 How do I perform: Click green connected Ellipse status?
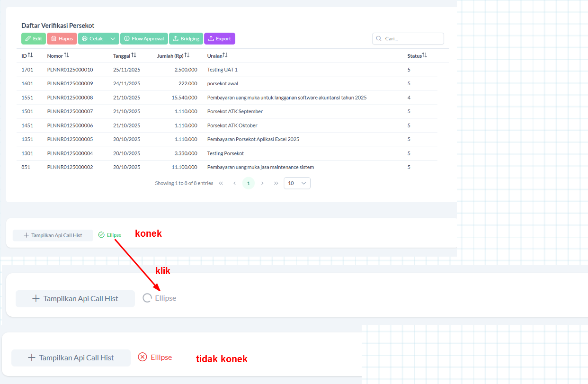110,235
